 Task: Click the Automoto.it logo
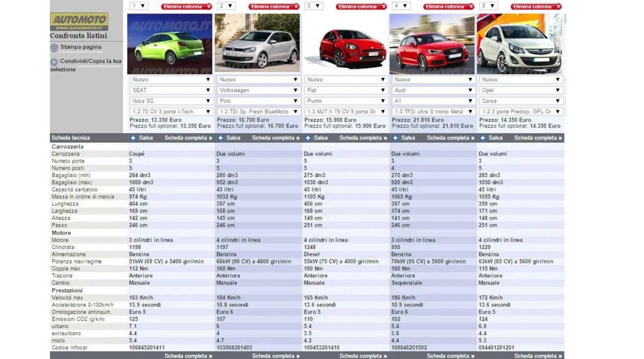[x=79, y=22]
